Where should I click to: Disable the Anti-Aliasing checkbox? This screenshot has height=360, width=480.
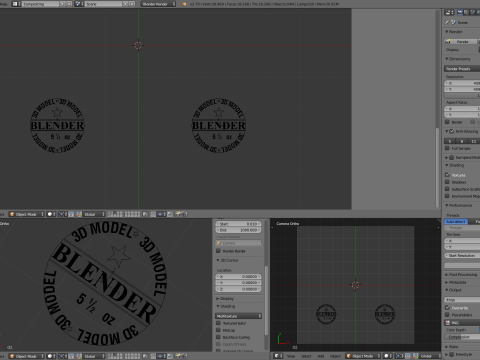click(451, 131)
